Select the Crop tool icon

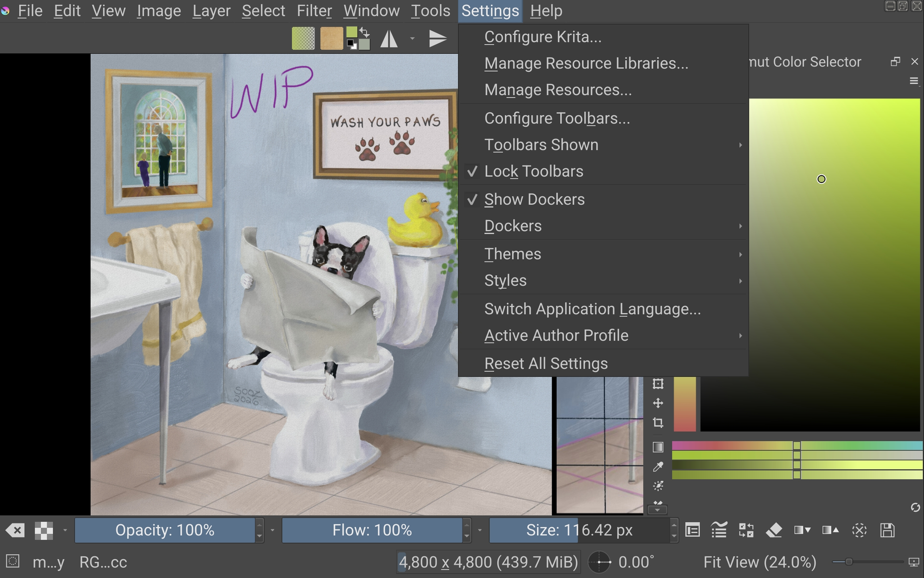658,423
